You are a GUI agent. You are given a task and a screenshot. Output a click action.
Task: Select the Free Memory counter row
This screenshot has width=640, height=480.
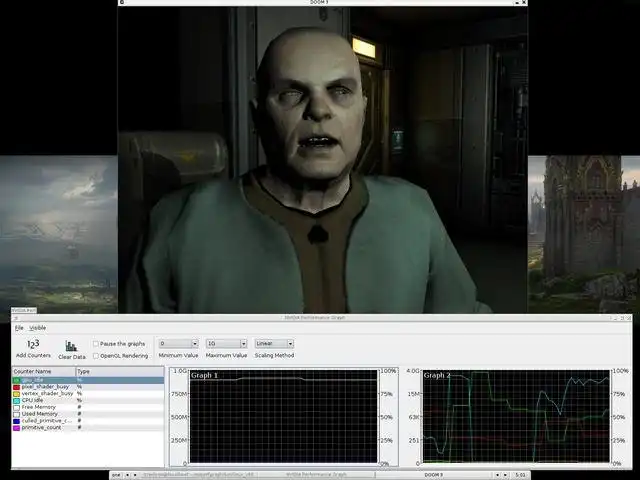88,407
